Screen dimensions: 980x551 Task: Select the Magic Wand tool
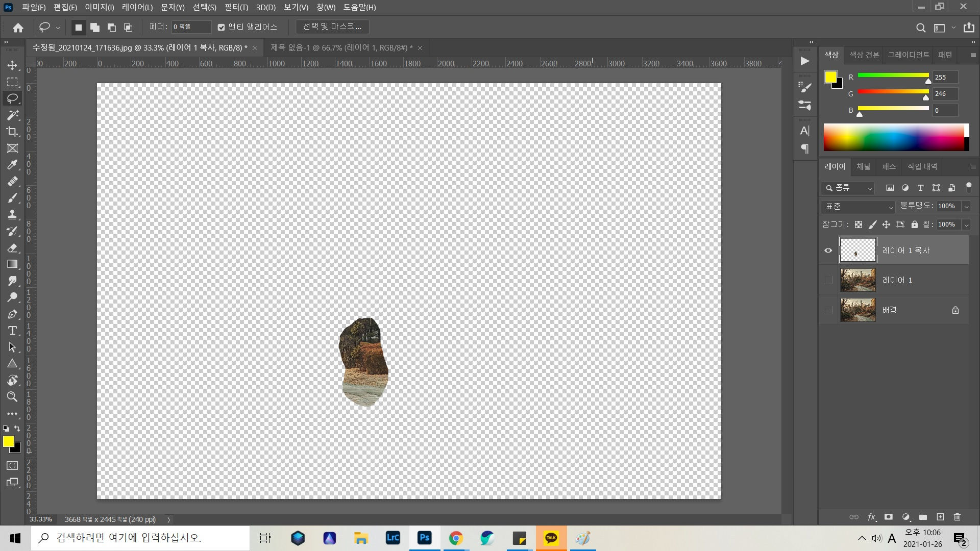coord(12,115)
